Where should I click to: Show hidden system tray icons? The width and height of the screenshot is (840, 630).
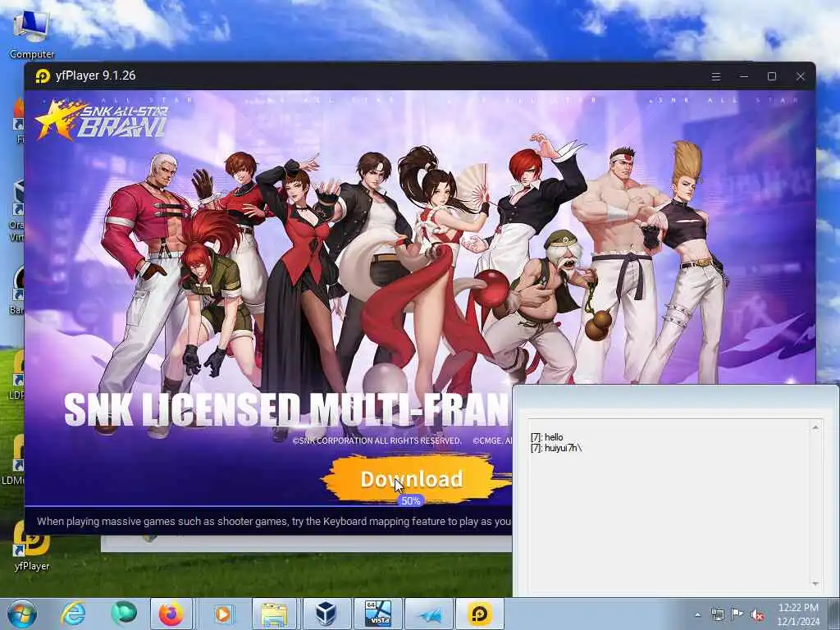697,614
